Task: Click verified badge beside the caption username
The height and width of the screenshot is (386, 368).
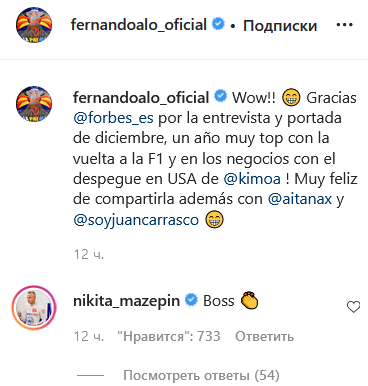Action: tap(220, 97)
